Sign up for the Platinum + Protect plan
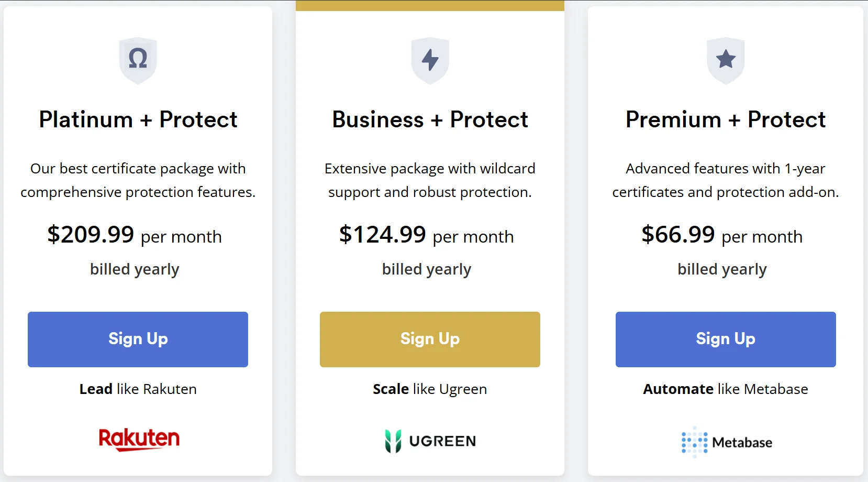Image resolution: width=868 pixels, height=482 pixels. [x=138, y=339]
